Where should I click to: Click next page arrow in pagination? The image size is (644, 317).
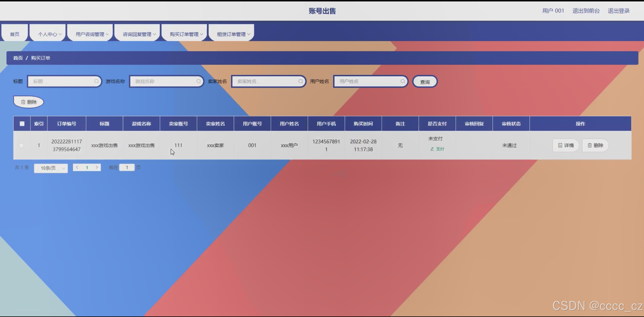(x=97, y=167)
